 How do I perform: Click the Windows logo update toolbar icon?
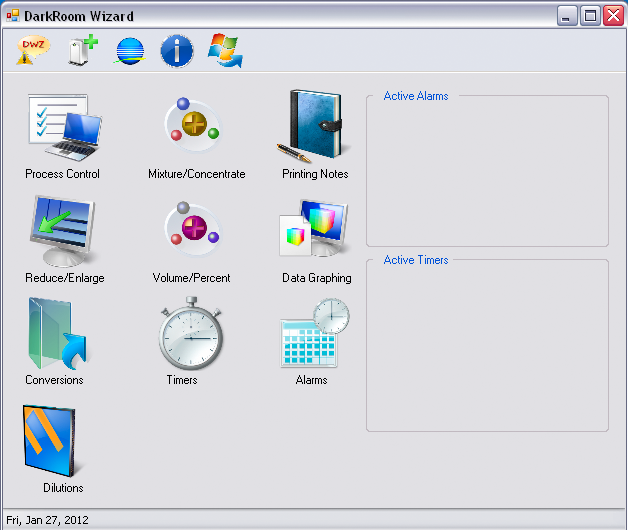pos(225,51)
